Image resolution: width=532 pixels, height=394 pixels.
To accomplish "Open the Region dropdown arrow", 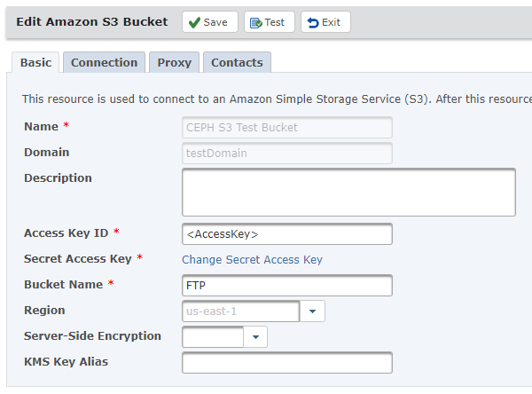I will coord(312,311).
